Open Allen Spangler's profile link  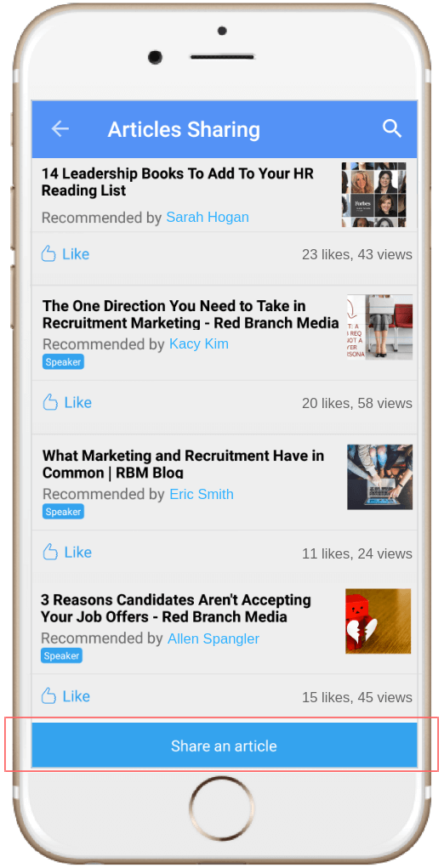tap(213, 638)
